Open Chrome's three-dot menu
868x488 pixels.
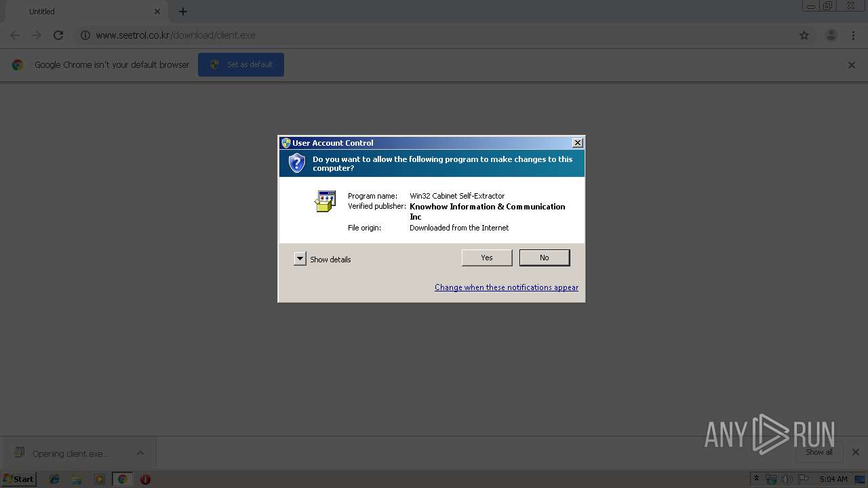pos(853,35)
